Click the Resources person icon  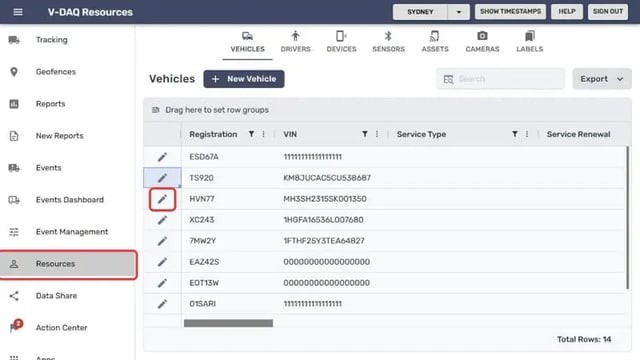pos(14,264)
